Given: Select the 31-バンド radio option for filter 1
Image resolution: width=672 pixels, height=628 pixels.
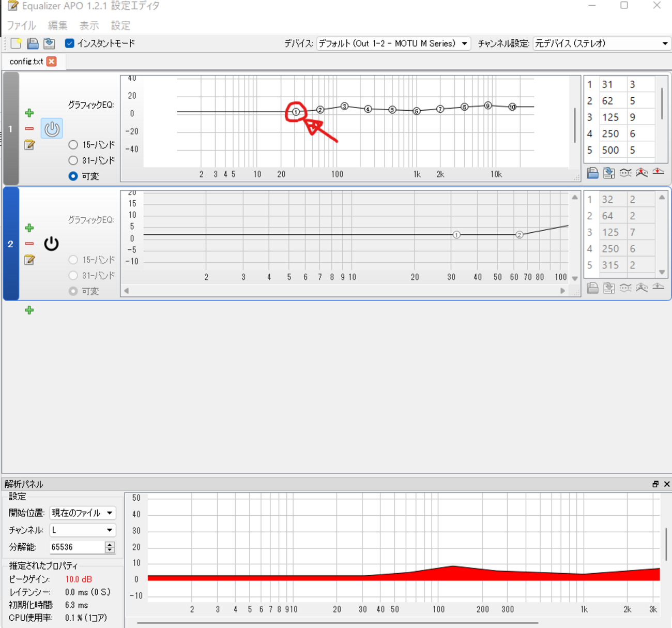Looking at the screenshot, I should pyautogui.click(x=73, y=160).
